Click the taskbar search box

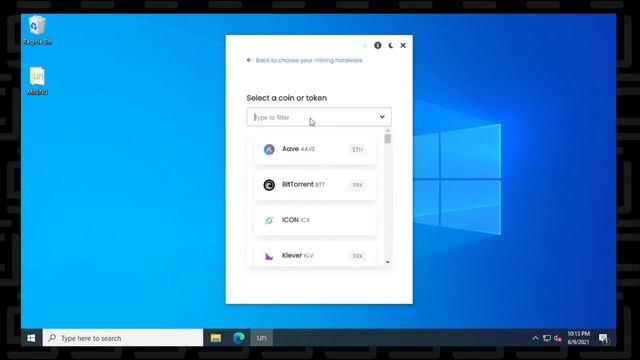123,338
